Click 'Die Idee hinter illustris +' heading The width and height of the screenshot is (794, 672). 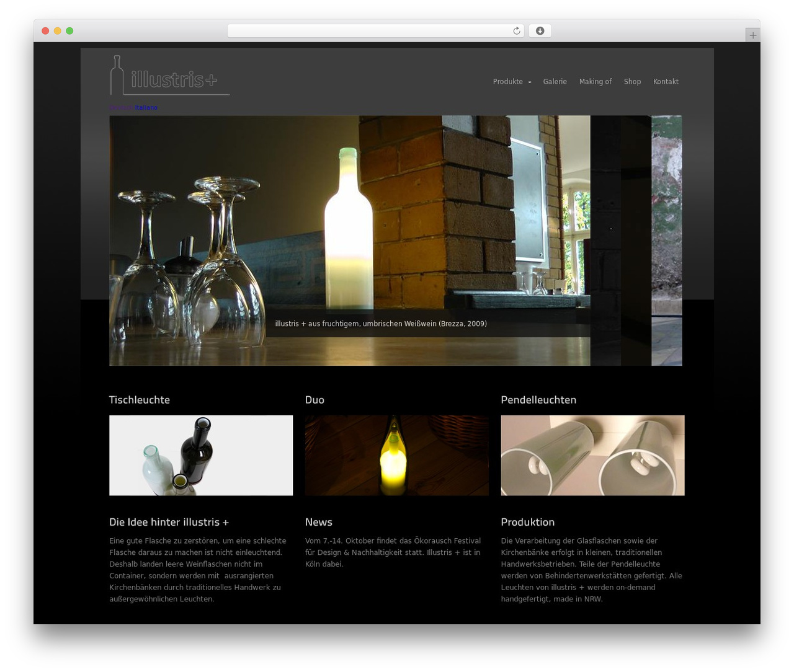pyautogui.click(x=169, y=522)
